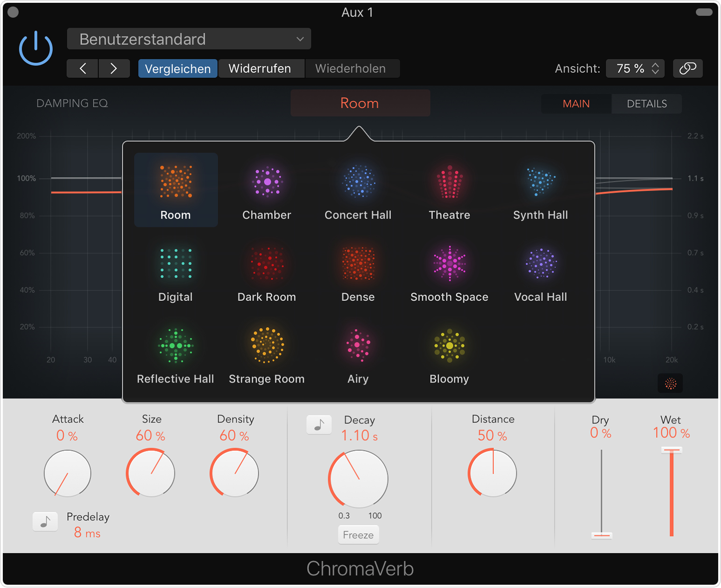
Task: Toggle Decay tempo sync note button
Action: pyautogui.click(x=319, y=425)
